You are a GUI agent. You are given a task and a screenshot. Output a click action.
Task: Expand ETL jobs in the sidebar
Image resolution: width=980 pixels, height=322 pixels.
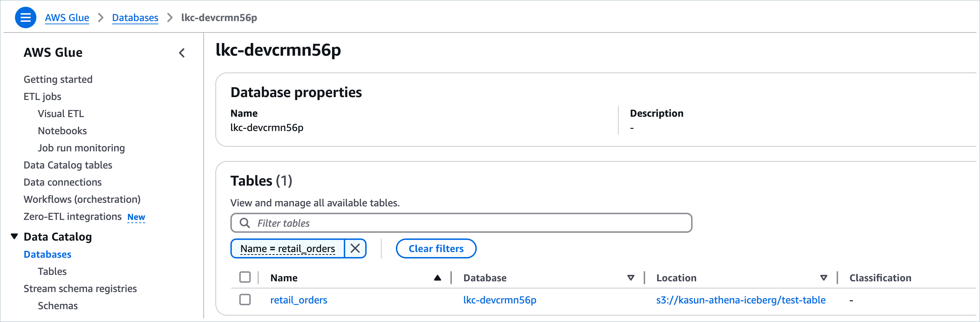pyautogui.click(x=42, y=96)
